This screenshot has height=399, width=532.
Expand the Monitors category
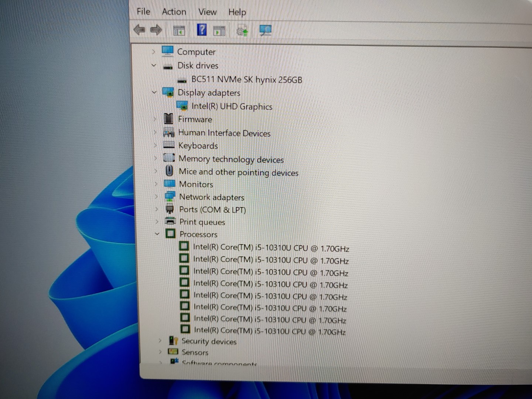(156, 184)
